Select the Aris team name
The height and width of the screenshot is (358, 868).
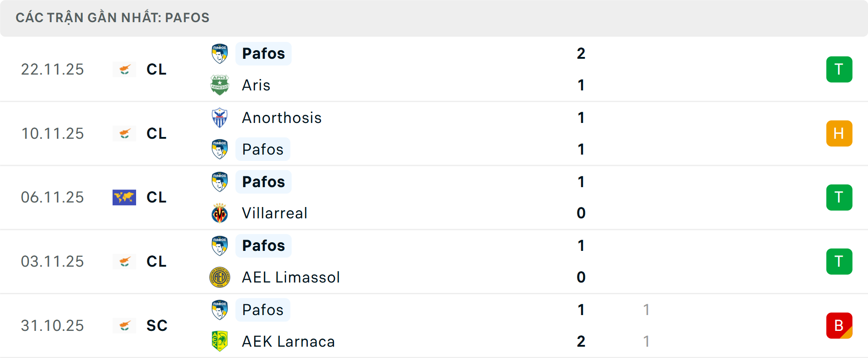click(x=256, y=85)
